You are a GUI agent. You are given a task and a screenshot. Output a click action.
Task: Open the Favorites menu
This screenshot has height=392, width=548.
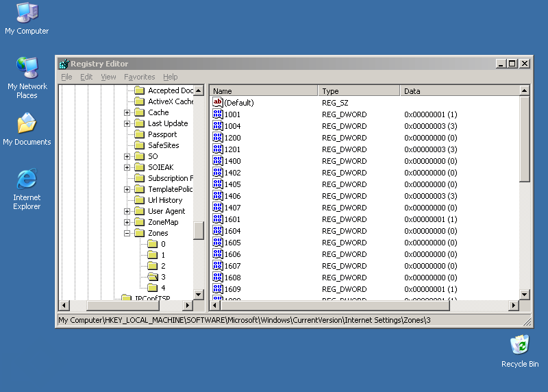tap(140, 77)
